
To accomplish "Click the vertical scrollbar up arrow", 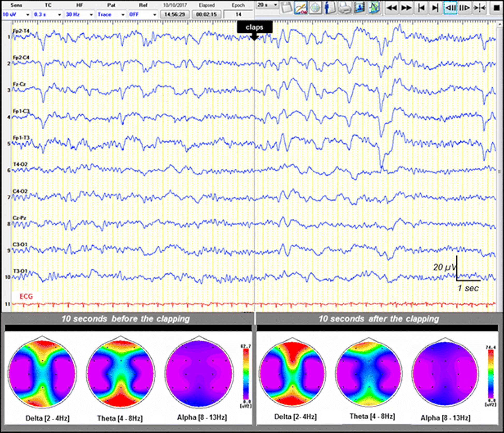I will tap(500, 25).
